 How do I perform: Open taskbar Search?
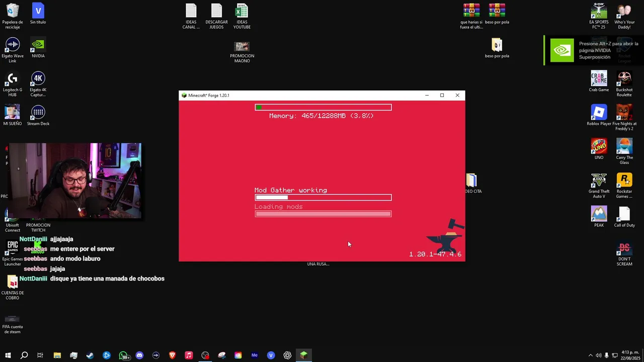24,355
